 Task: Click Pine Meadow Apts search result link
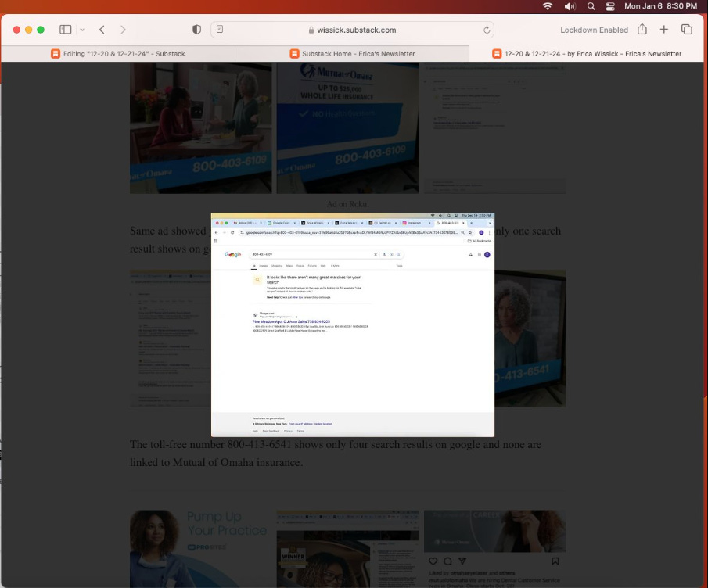(x=291, y=321)
